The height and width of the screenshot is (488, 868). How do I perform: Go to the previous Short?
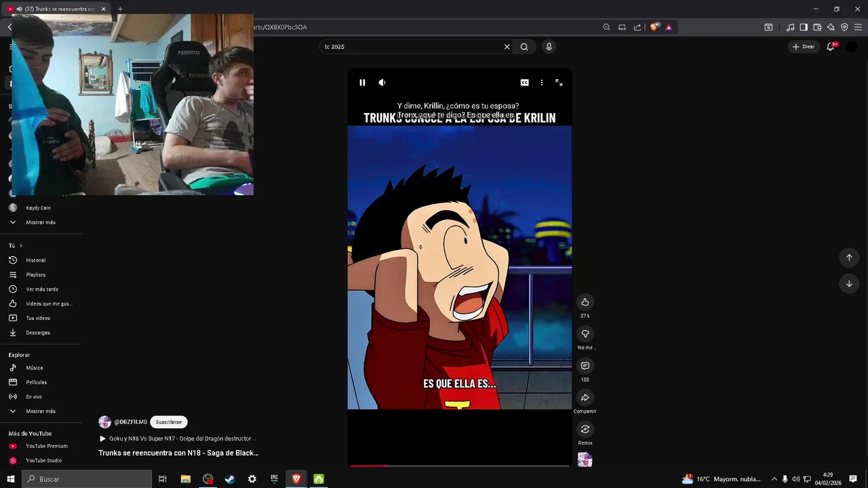(x=849, y=258)
